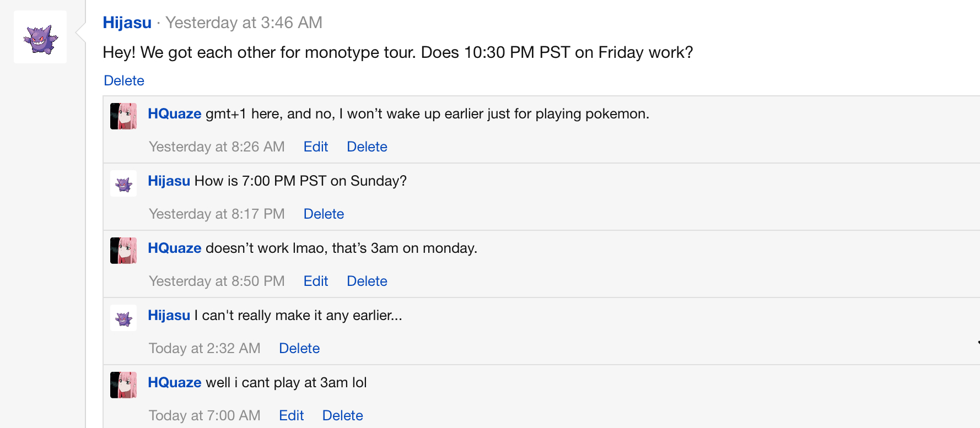The image size is (980, 428).
Task: Click Hijasu's name on the 7:00 PM Sunday comment
Action: [169, 181]
